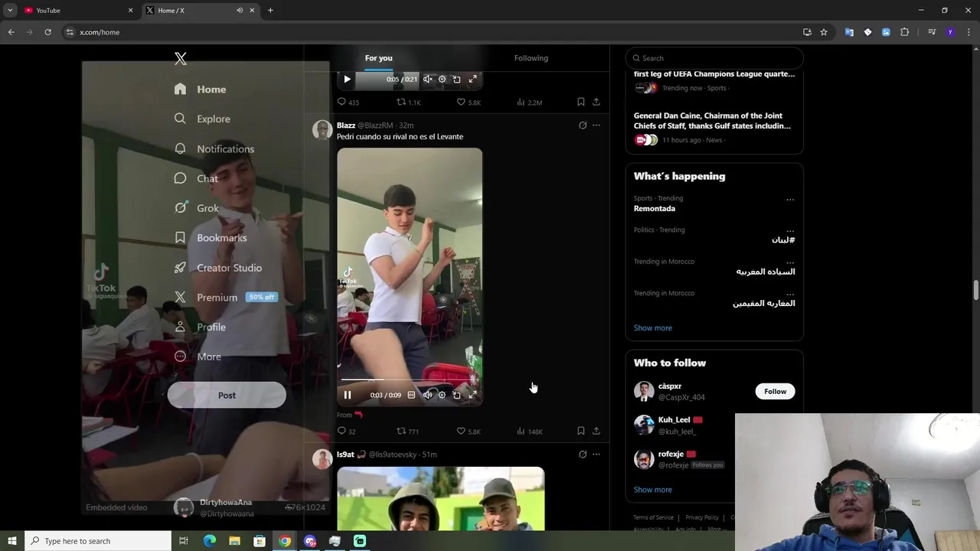Bookmark the top post
The image size is (980, 551).
tap(581, 102)
